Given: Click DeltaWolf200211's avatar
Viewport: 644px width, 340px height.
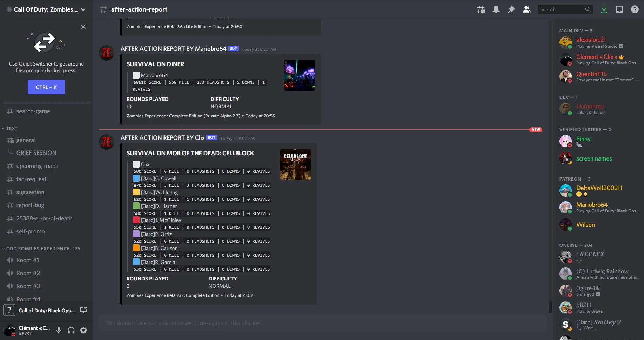Looking at the screenshot, I should pos(565,191).
